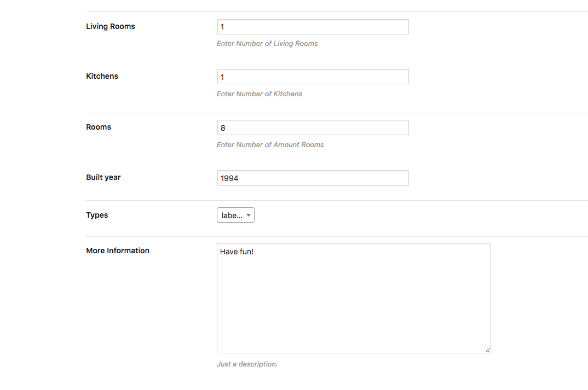Click the Living Rooms number input field
The width and height of the screenshot is (588, 390).
(x=313, y=27)
